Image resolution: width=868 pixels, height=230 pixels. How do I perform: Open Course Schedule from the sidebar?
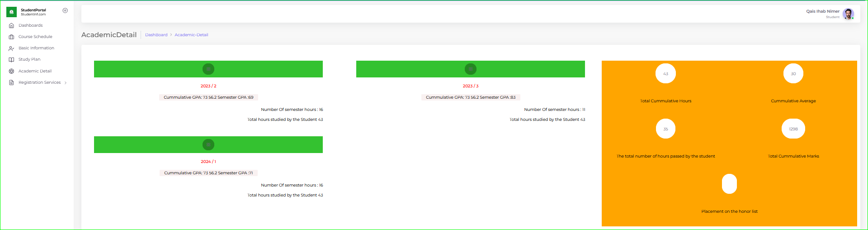click(x=35, y=37)
